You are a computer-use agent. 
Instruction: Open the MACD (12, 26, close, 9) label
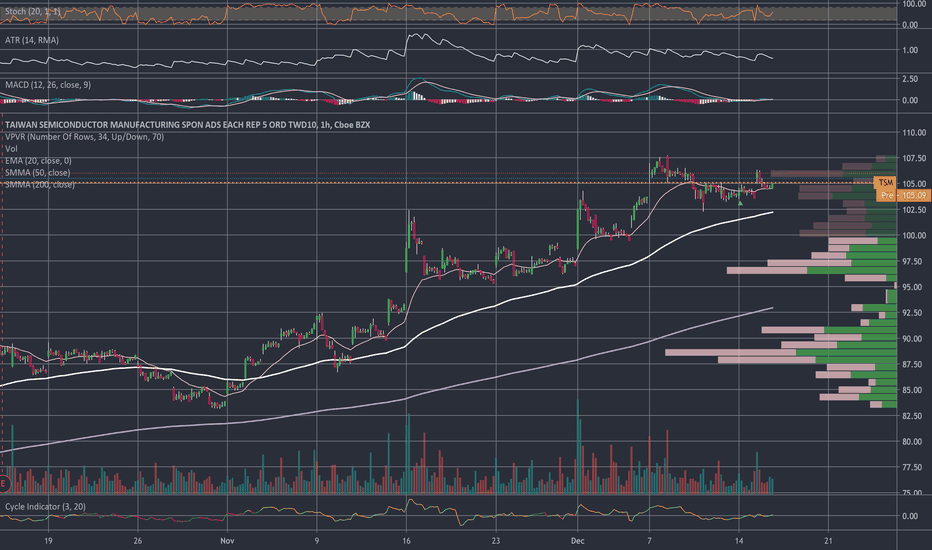[48, 85]
